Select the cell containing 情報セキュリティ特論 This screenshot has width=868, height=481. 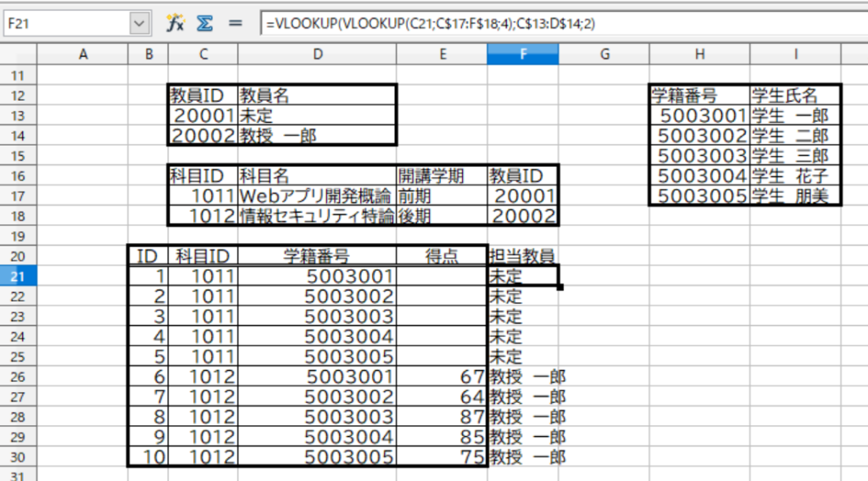(317, 216)
